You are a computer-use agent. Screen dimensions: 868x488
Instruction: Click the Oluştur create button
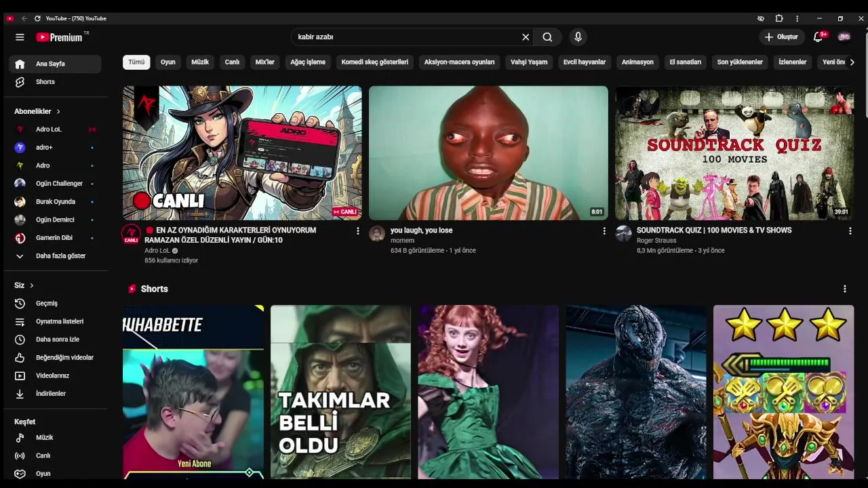[x=781, y=37]
